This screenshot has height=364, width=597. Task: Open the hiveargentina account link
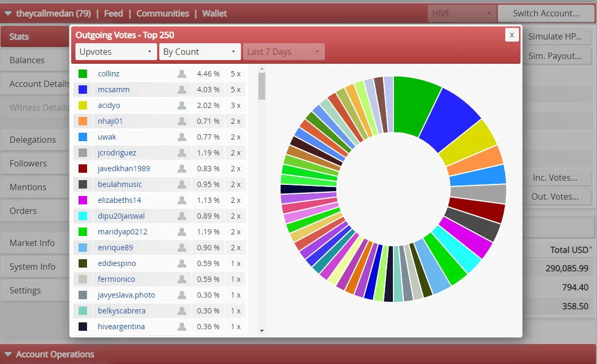coord(121,327)
